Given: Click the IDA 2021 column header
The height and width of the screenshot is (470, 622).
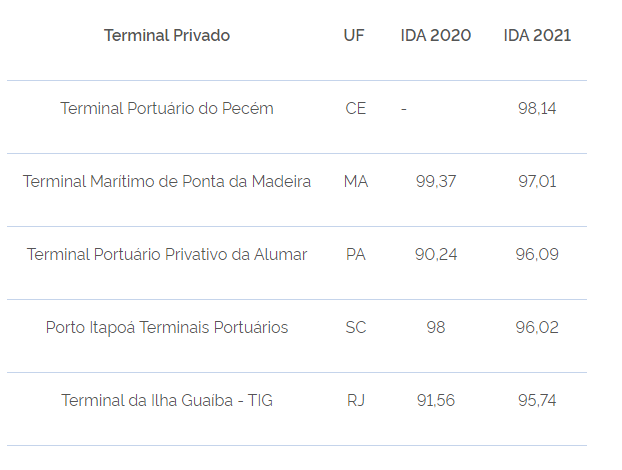Looking at the screenshot, I should click(537, 35).
